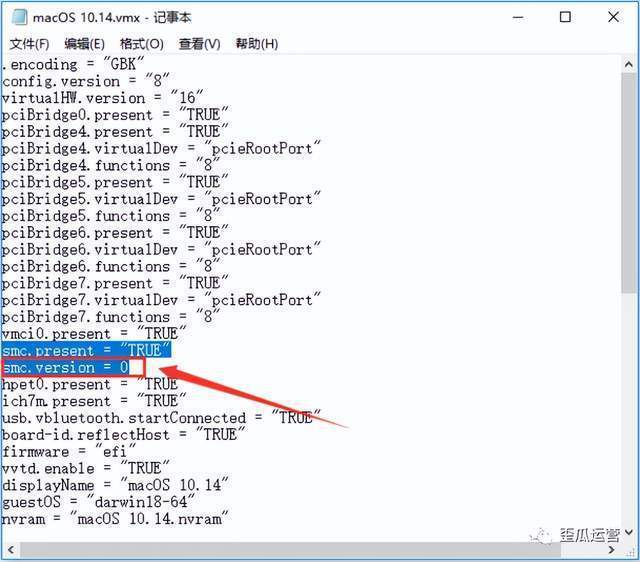Open the 编辑(E) menu
The height and width of the screenshot is (562, 640).
84,44
